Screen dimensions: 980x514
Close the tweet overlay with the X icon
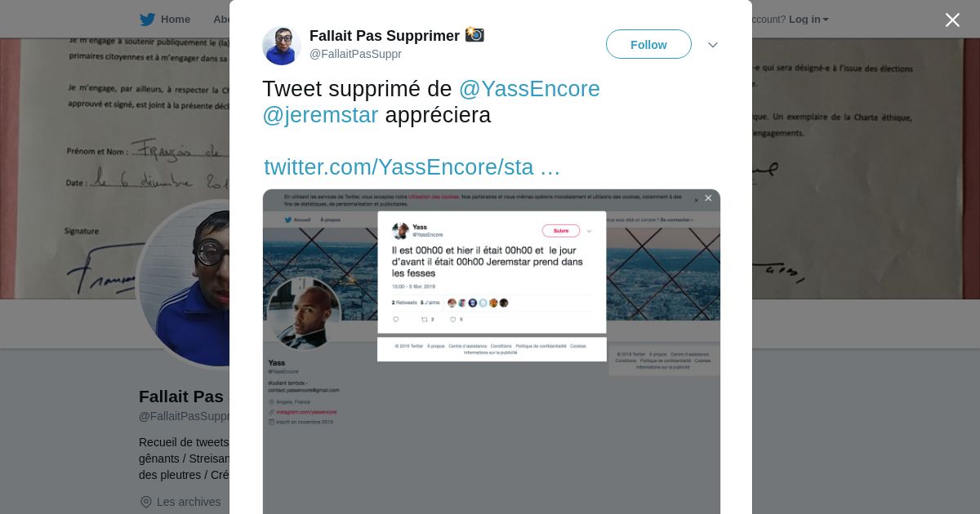tap(952, 20)
